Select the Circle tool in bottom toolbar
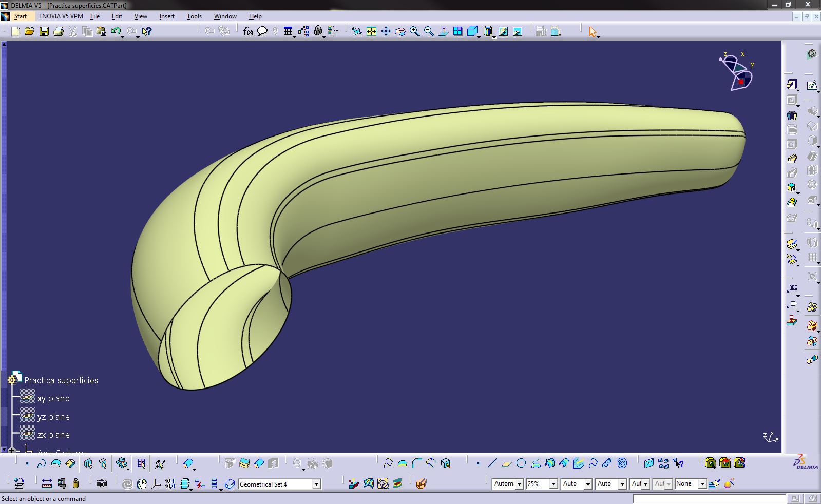 coord(521,463)
